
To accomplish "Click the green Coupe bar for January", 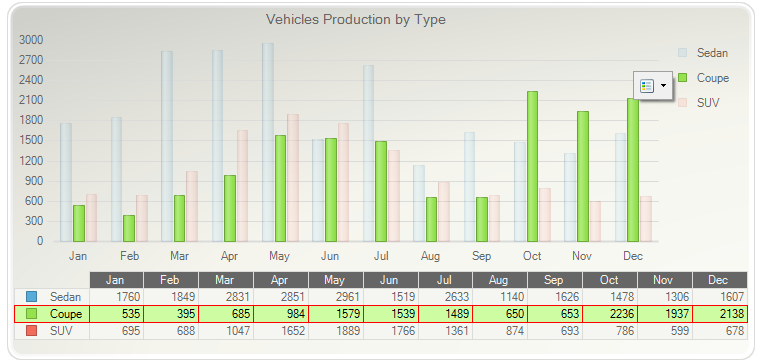I will pos(79,223).
